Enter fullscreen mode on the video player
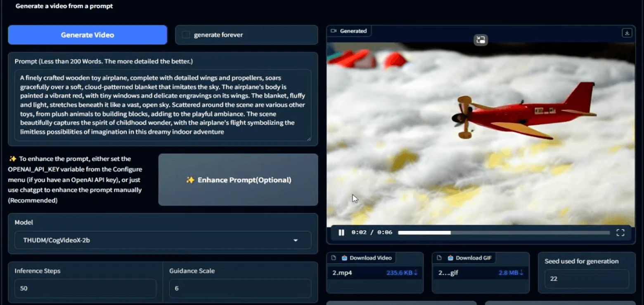 pos(620,232)
